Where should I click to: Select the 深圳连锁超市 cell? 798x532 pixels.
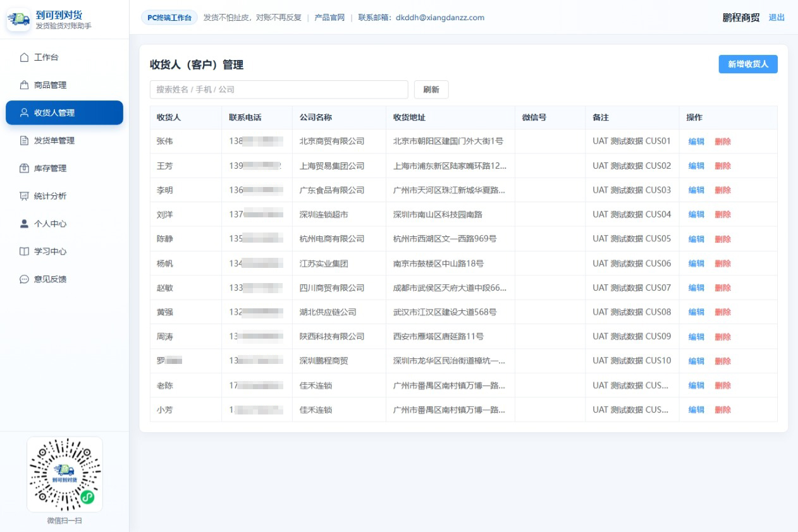[x=339, y=215]
